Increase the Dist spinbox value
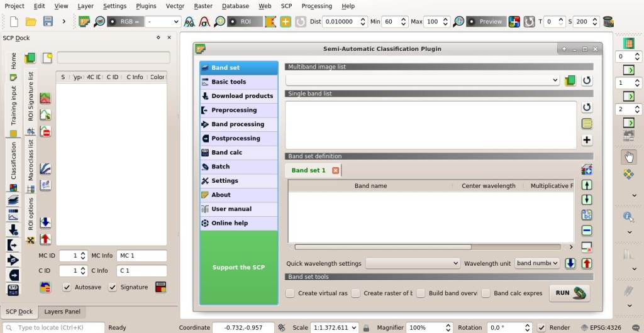 363,19
